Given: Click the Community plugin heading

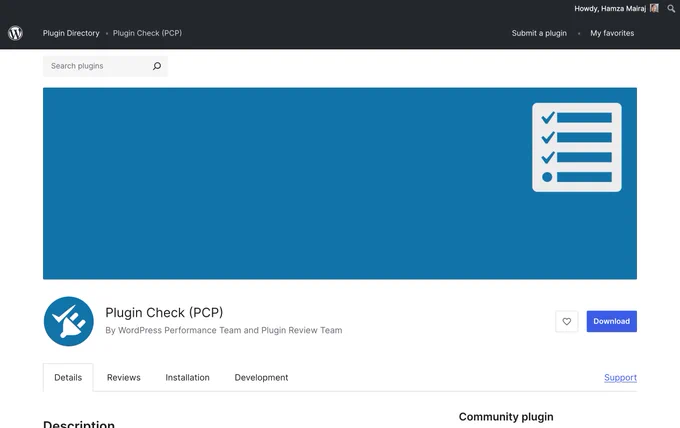Looking at the screenshot, I should pyautogui.click(x=506, y=417).
